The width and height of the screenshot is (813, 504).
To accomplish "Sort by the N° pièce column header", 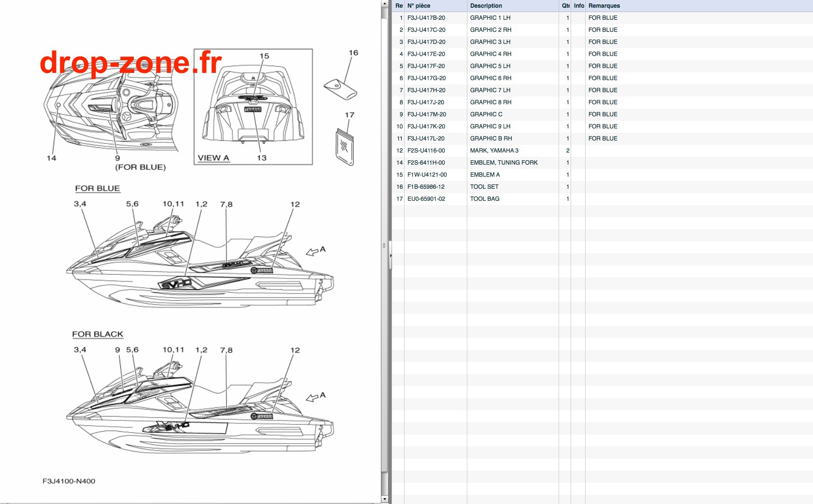I will click(x=435, y=6).
